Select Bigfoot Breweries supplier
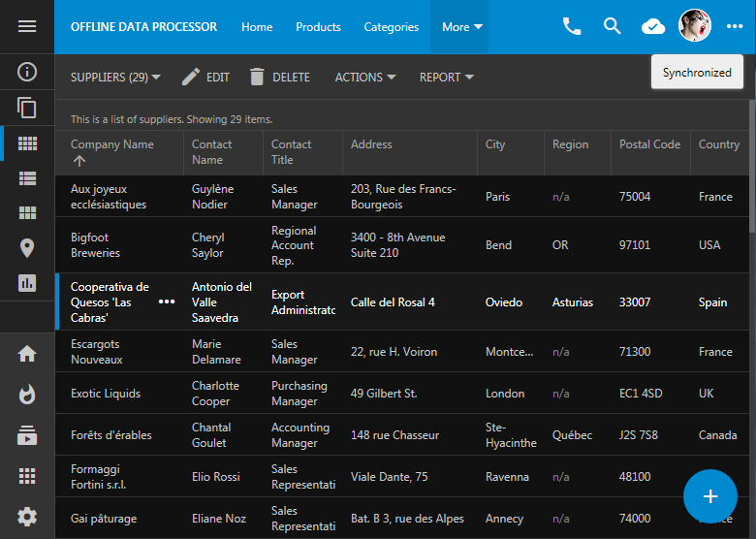 click(x=402, y=245)
